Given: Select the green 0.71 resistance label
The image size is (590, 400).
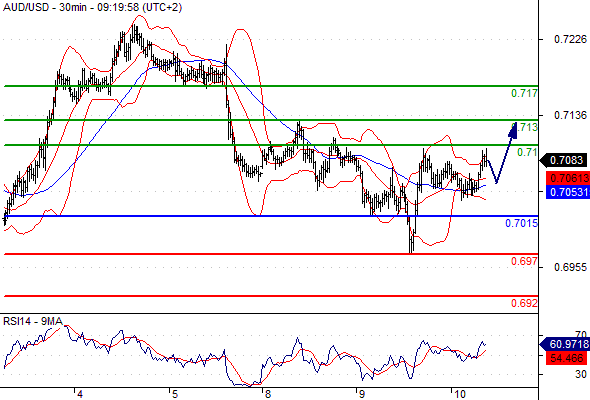Looking at the screenshot, I should point(528,152).
